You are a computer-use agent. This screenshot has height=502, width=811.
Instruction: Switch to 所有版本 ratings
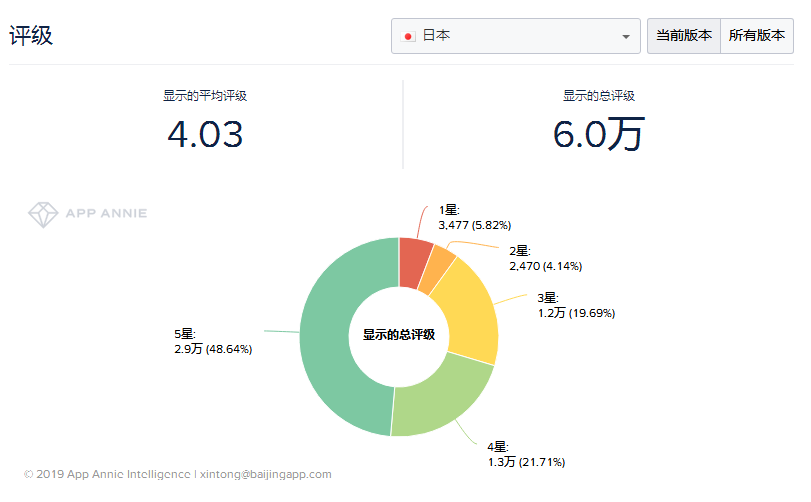(x=756, y=36)
